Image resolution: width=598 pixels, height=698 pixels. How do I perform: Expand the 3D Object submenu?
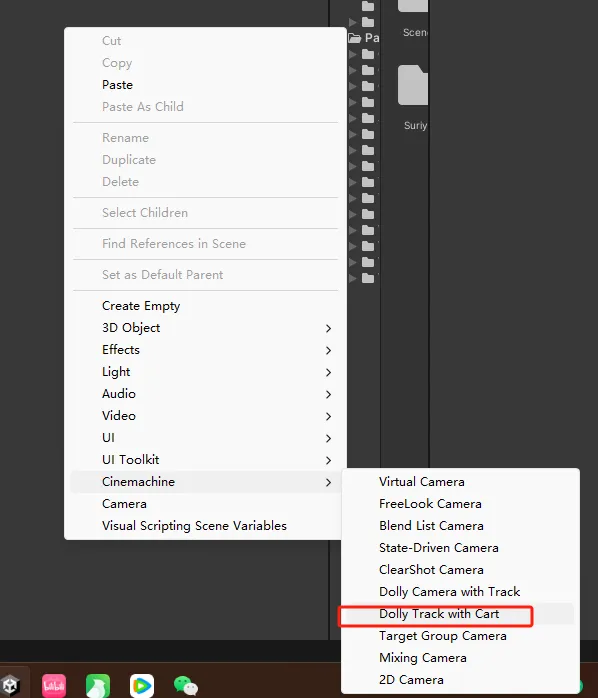point(205,328)
